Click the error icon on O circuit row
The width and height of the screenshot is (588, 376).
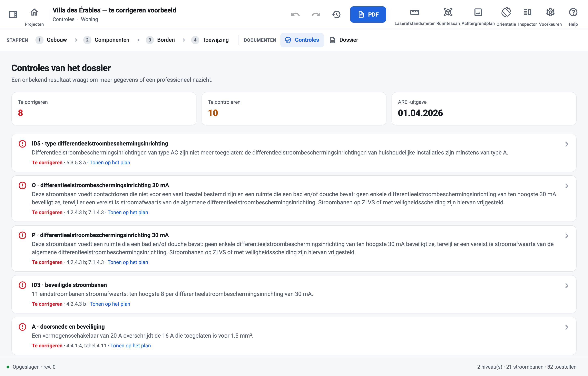click(22, 186)
